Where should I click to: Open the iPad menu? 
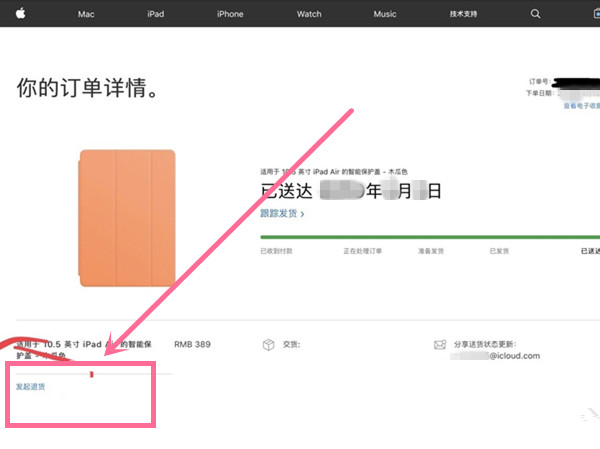coord(156,14)
